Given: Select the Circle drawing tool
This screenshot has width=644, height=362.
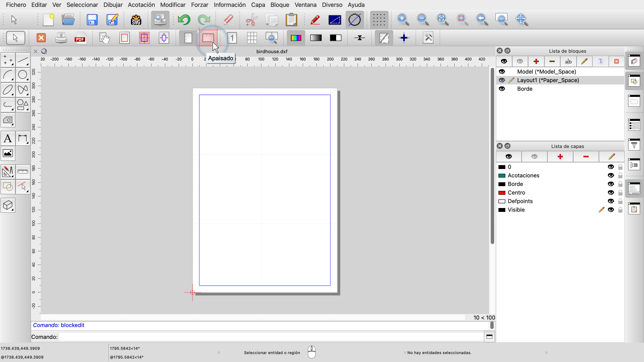Looking at the screenshot, I should (23, 75).
